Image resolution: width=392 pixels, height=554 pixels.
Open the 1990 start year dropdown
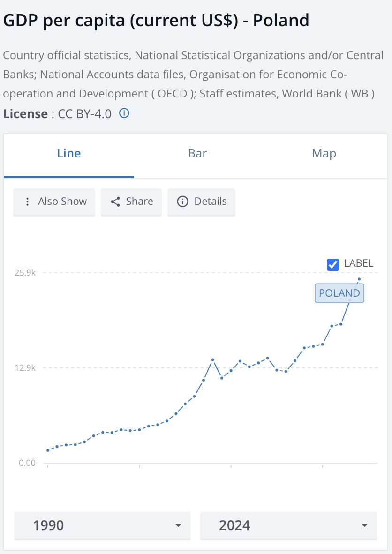tap(102, 525)
